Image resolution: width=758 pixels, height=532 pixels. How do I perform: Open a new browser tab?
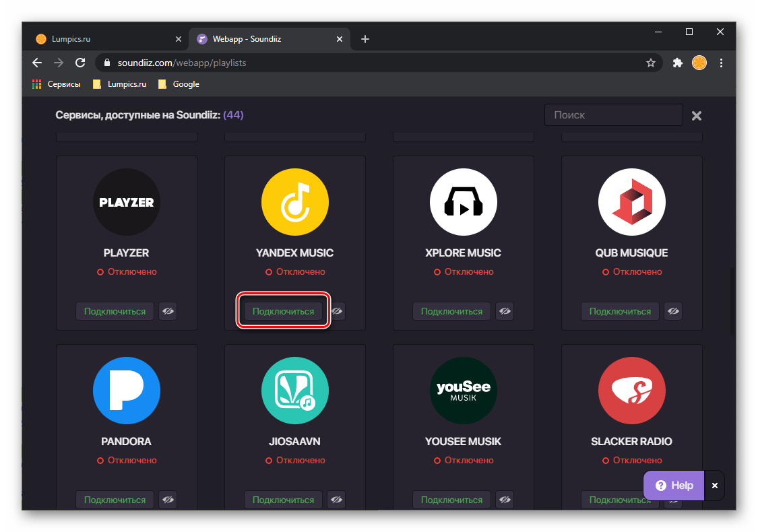click(x=365, y=39)
